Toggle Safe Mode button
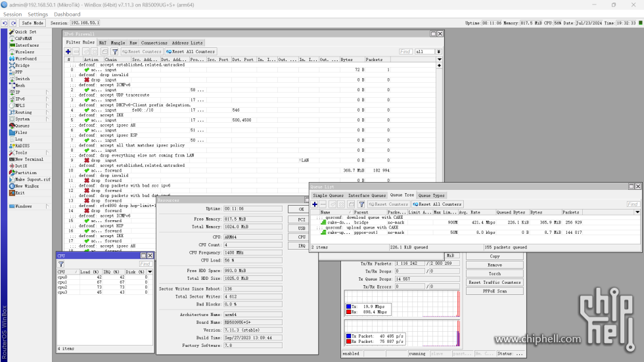The height and width of the screenshot is (362, 644). tap(32, 23)
